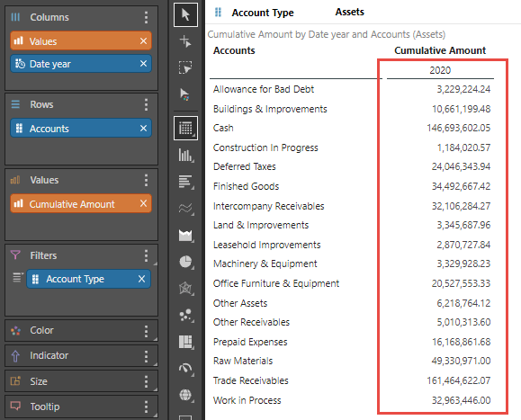Open Filters drop zone options menu
Viewport: 521px width, 420px height.
point(146,255)
